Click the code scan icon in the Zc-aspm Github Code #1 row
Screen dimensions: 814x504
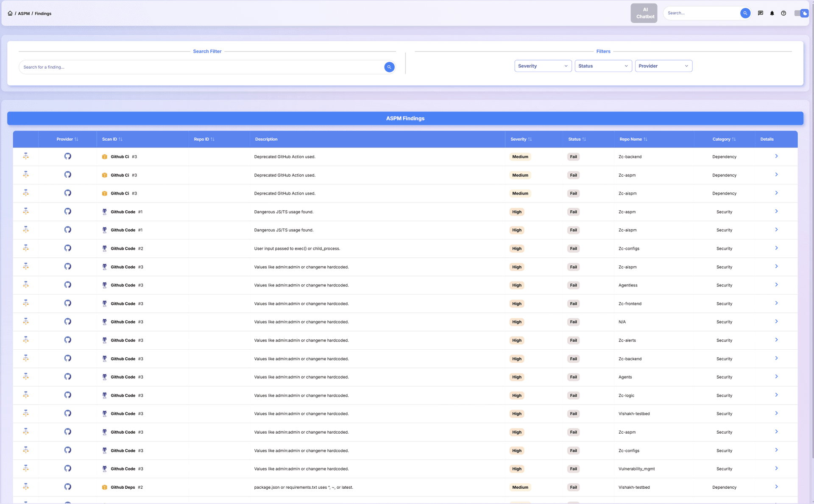105,212
